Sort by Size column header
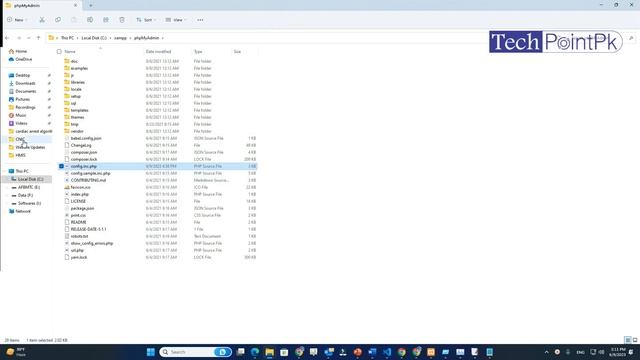Image resolution: width=640 pixels, height=360 pixels. point(237,52)
